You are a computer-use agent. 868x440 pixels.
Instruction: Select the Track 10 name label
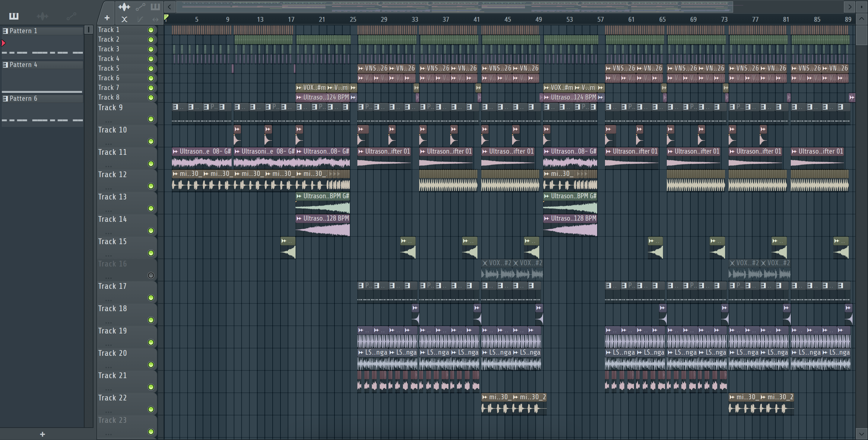(x=112, y=130)
